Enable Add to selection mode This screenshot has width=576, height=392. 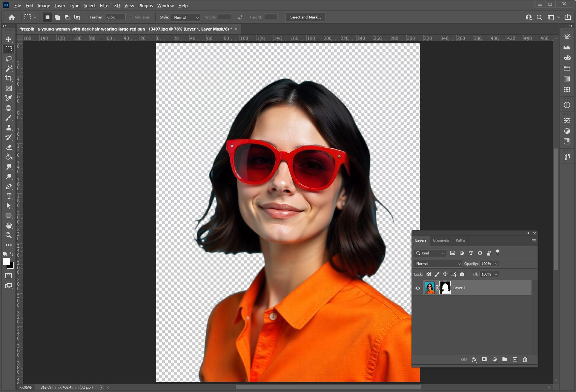[x=57, y=17]
